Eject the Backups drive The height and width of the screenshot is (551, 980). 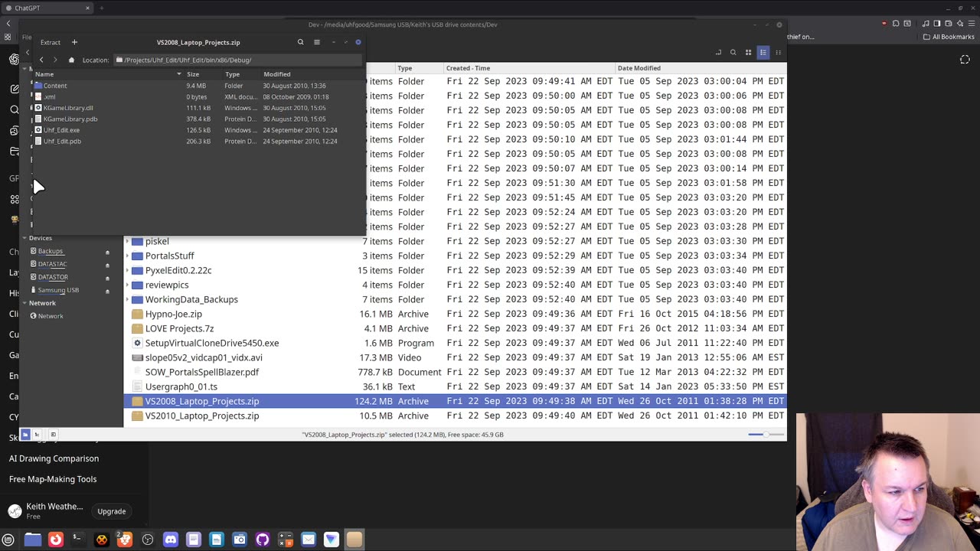tap(107, 252)
